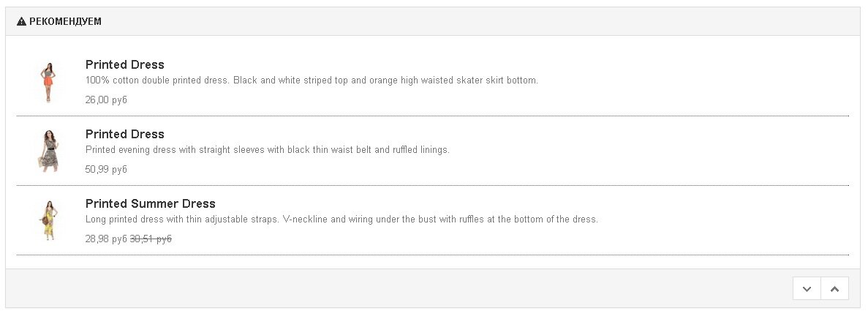Viewport: 868px width, 319px height.
Task: Click the gray footer bar left of arrows
Action: tap(395, 288)
